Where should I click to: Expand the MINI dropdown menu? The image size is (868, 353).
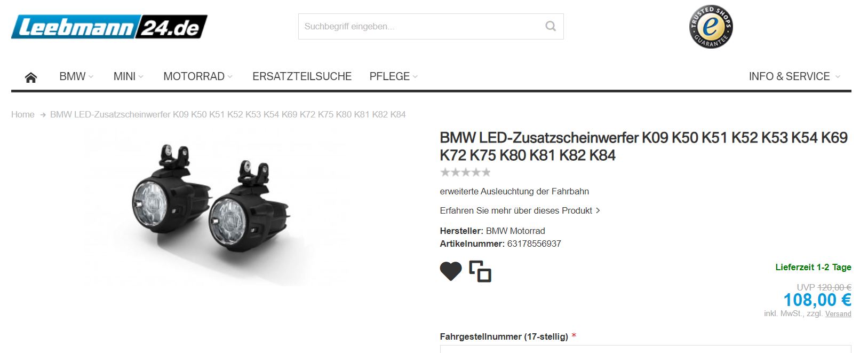129,76
